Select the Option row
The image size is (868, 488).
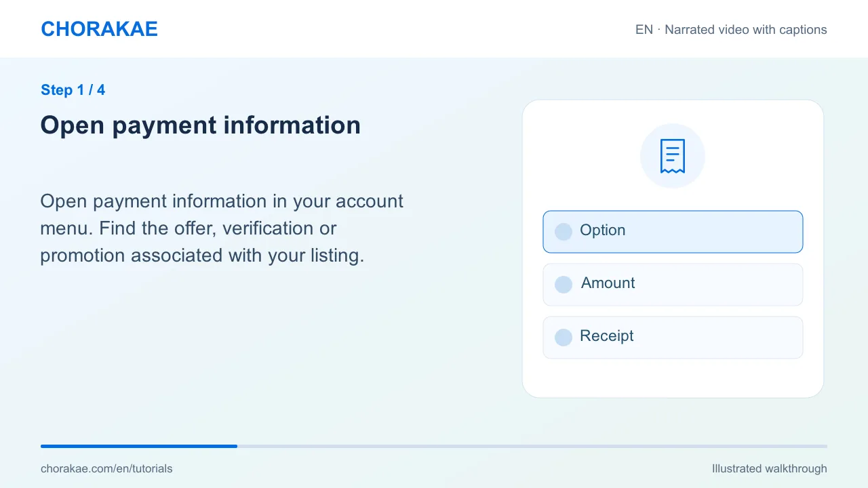click(673, 232)
